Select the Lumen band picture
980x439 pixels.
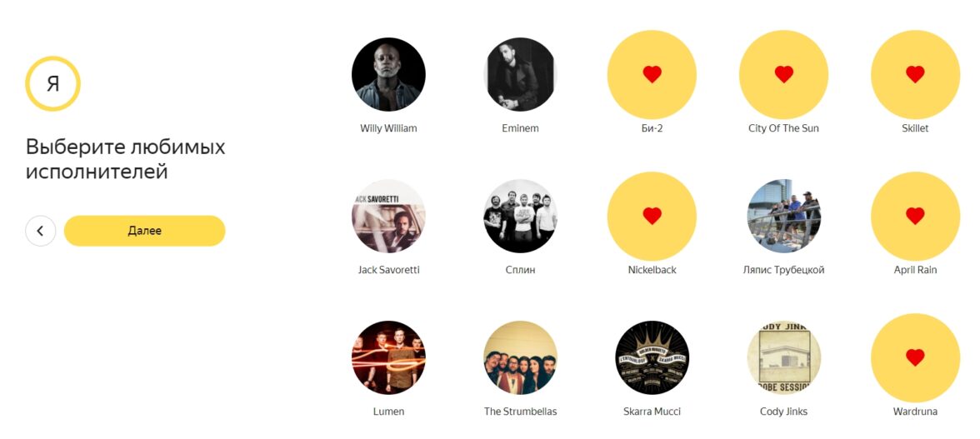388,358
